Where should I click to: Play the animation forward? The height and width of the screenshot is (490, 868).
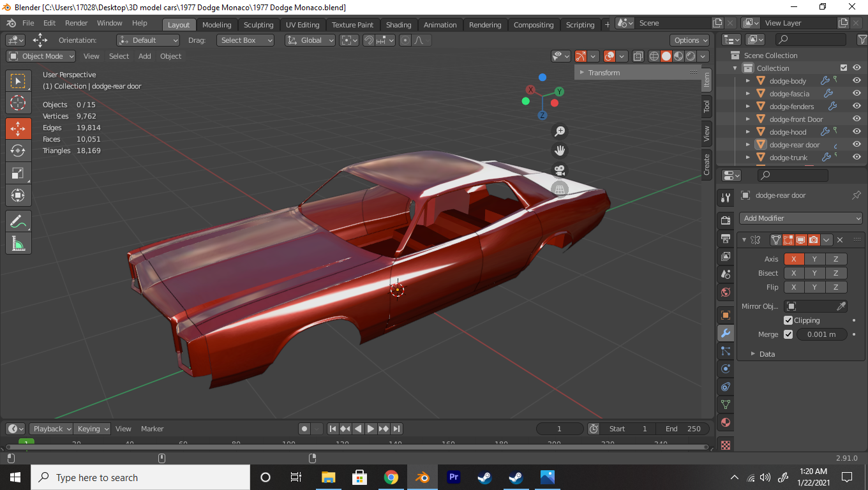pyautogui.click(x=371, y=429)
